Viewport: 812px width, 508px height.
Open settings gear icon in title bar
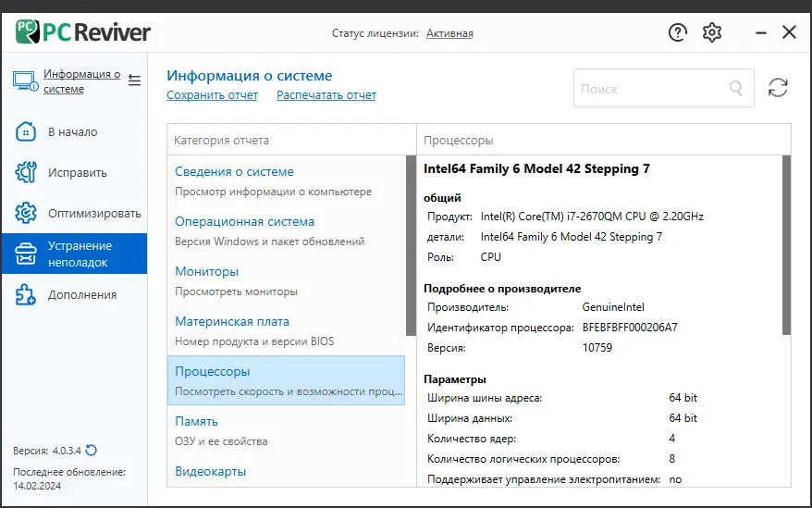(712, 33)
